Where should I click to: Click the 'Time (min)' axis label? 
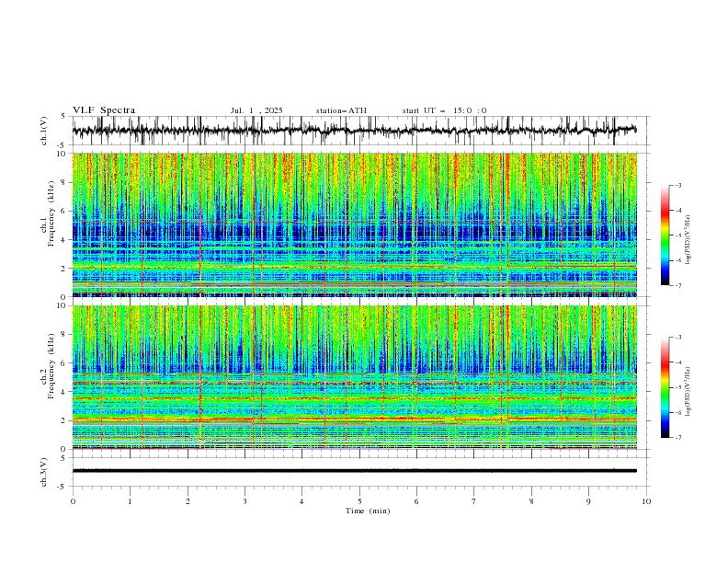click(x=368, y=511)
